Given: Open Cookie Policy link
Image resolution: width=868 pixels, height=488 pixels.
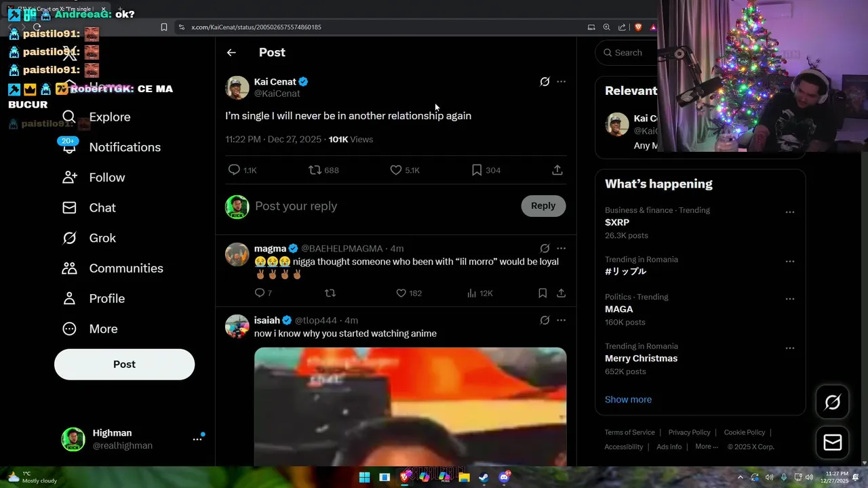Looking at the screenshot, I should pos(744,432).
